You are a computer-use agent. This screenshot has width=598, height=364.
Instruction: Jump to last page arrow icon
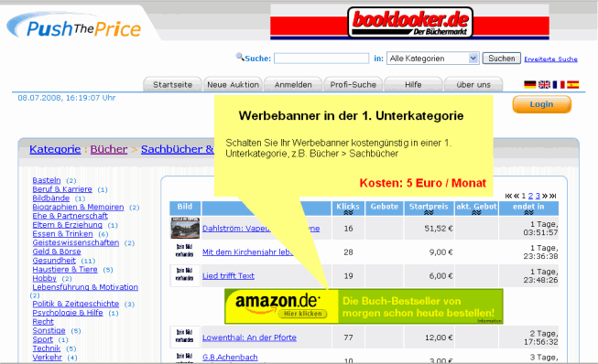[552, 196]
